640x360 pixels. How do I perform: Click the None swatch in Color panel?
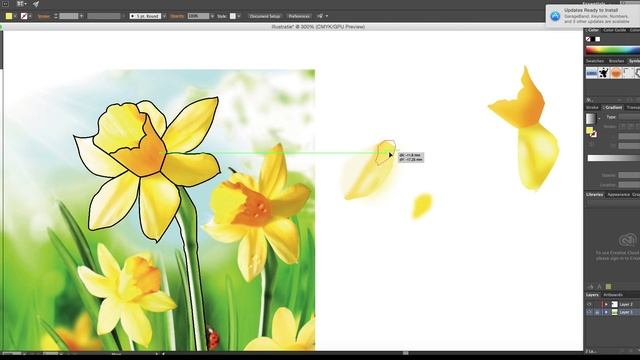click(588, 39)
